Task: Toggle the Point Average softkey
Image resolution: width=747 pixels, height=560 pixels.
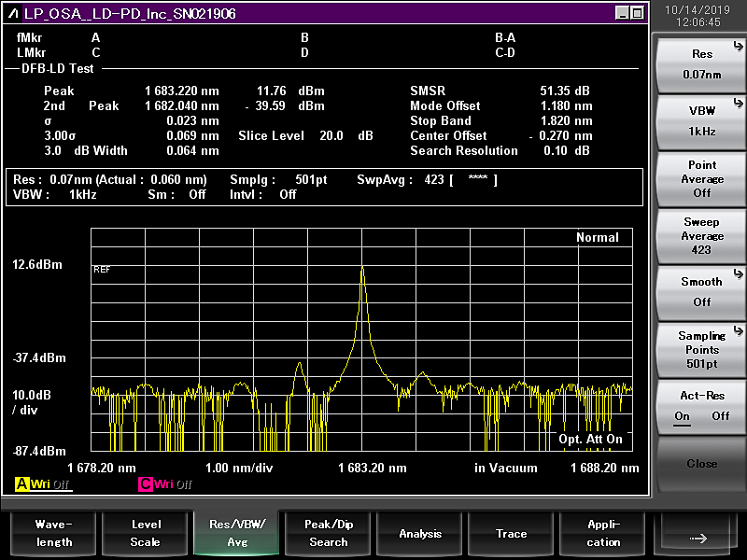Action: 701,178
